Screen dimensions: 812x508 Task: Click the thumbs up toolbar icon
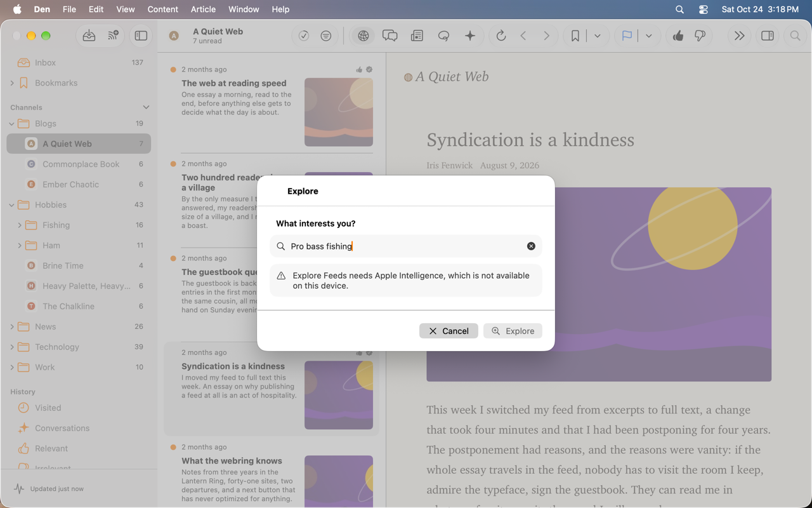tap(678, 36)
